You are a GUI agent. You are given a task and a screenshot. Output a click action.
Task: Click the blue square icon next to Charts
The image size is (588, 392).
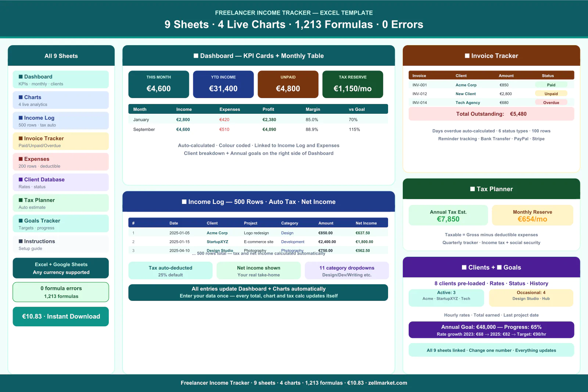pos(21,97)
